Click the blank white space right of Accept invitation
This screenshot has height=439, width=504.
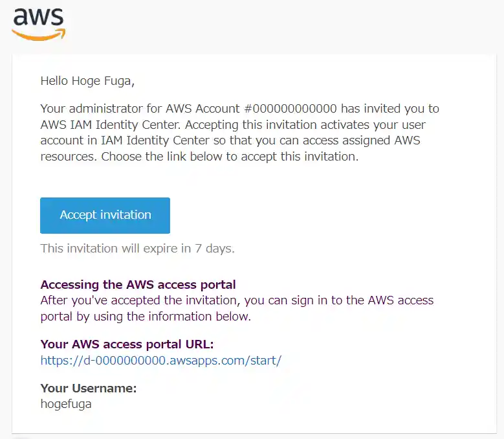click(x=323, y=216)
